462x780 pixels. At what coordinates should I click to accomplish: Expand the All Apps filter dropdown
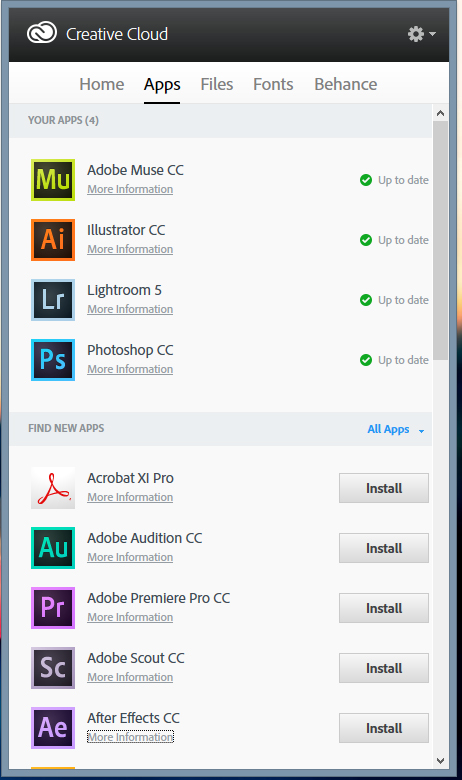(x=396, y=429)
